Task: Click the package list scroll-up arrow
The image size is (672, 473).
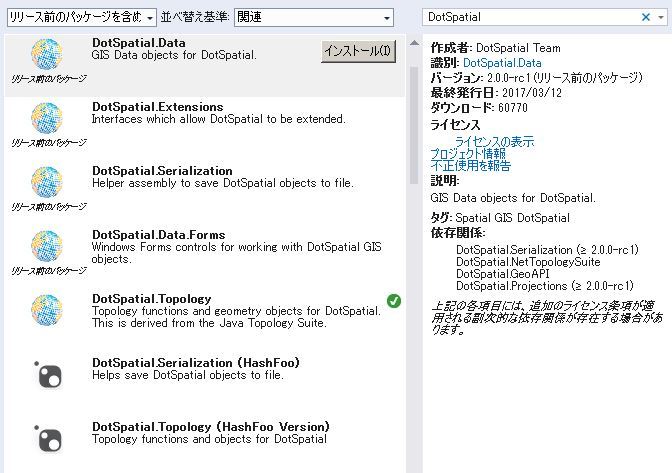Action: click(x=414, y=43)
